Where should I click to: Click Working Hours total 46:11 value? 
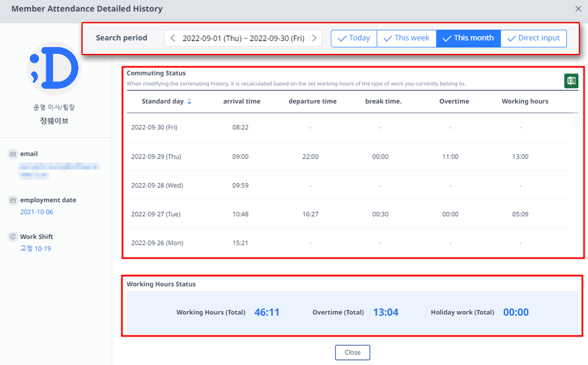267,312
